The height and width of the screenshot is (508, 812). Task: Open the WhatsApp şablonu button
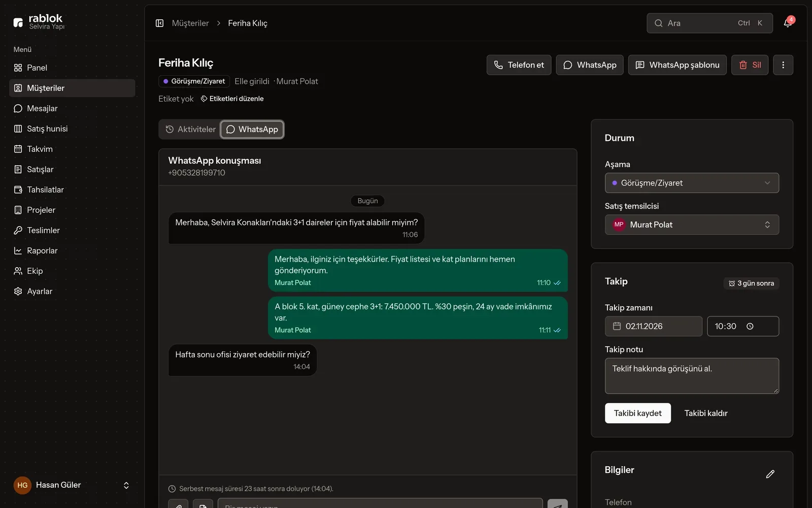[678, 65]
